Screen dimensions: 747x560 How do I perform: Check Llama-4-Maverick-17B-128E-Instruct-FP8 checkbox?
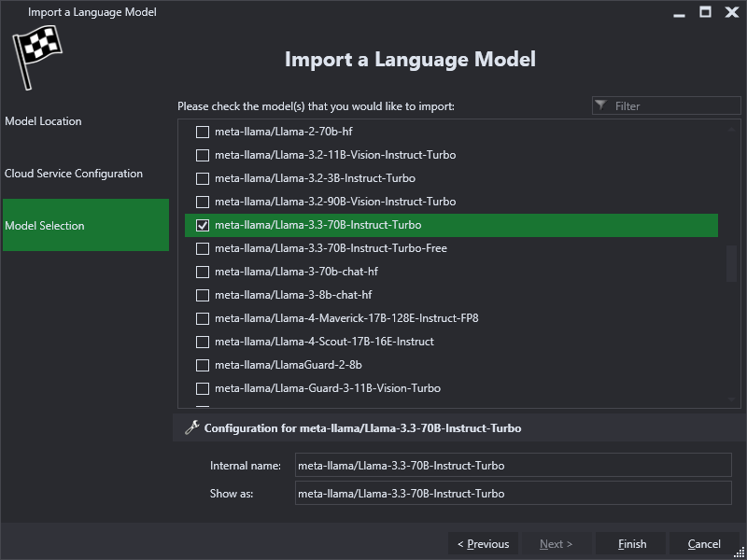pos(203,318)
